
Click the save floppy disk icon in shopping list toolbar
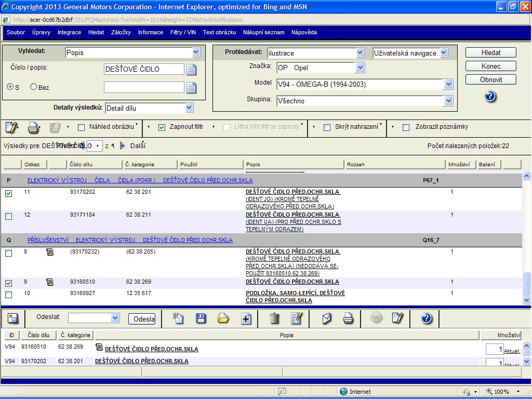point(201,318)
